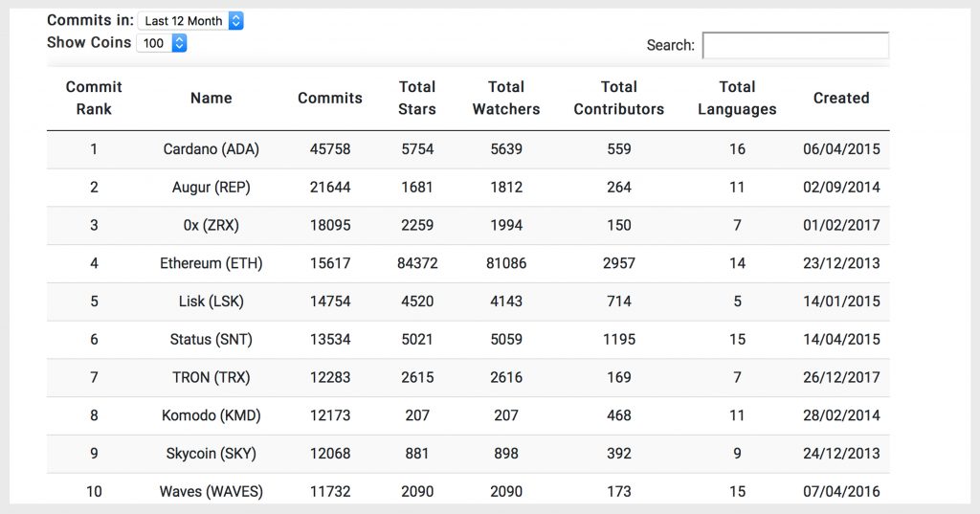The image size is (980, 514).
Task: Sort table by Commits column header
Action: 330,99
